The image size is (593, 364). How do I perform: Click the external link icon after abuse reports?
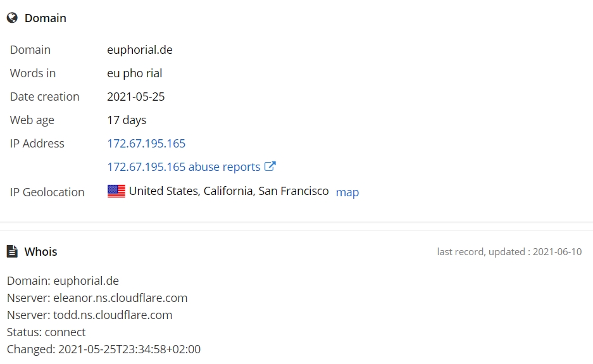pos(270,166)
